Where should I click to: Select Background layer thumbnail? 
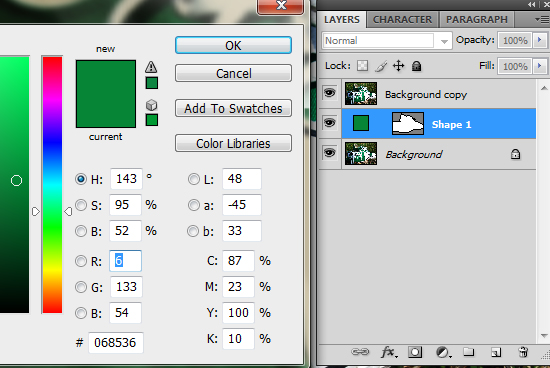[361, 153]
